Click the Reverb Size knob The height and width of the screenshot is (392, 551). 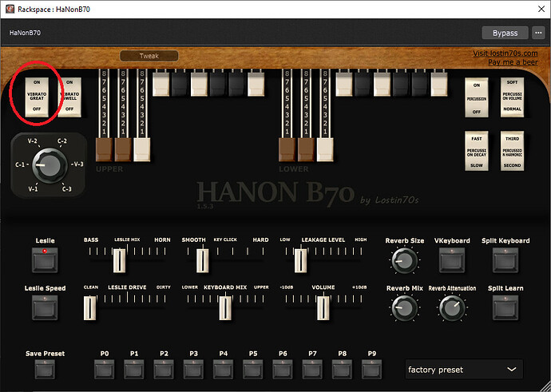[x=404, y=260]
